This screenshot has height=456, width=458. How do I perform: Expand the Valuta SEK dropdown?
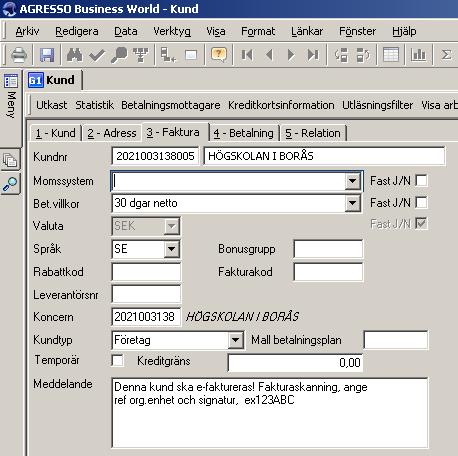coord(172,226)
